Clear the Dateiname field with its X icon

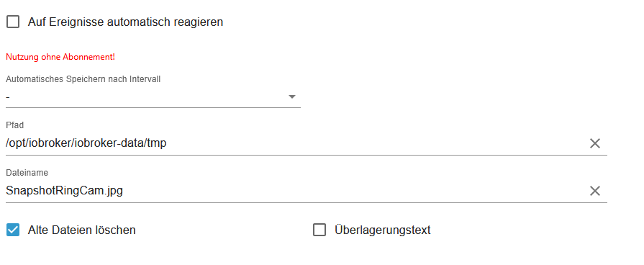[595, 191]
